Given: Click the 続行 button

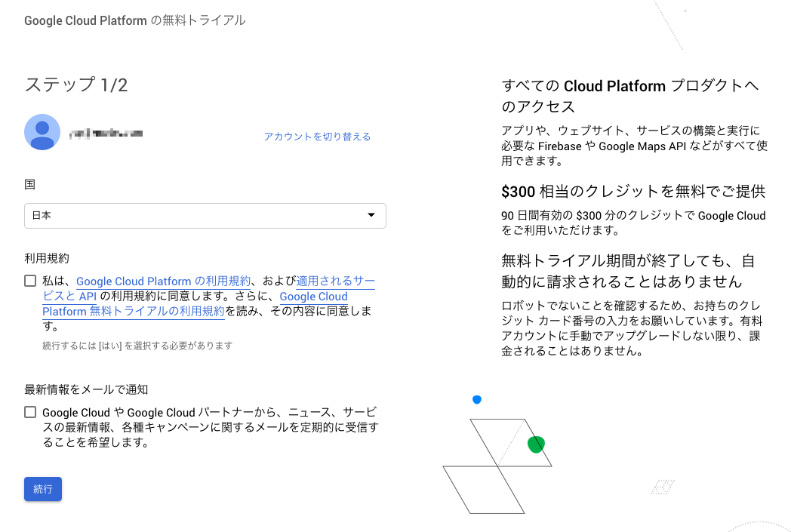Looking at the screenshot, I should pos(43,489).
